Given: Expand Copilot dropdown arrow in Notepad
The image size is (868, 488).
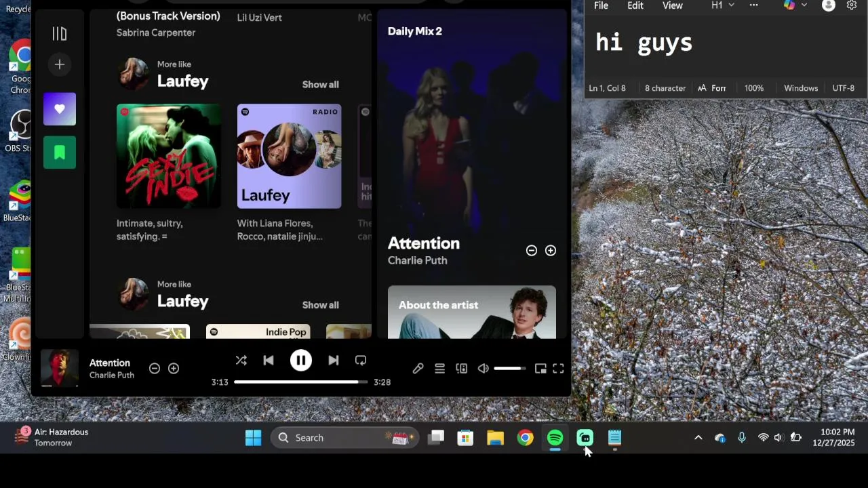Looking at the screenshot, I should coord(804,5).
